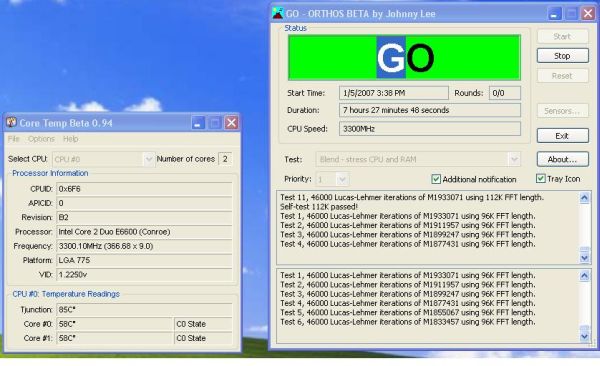The height and width of the screenshot is (366, 600).
Task: Open the Help menu in Core Temp
Action: pos(70,139)
